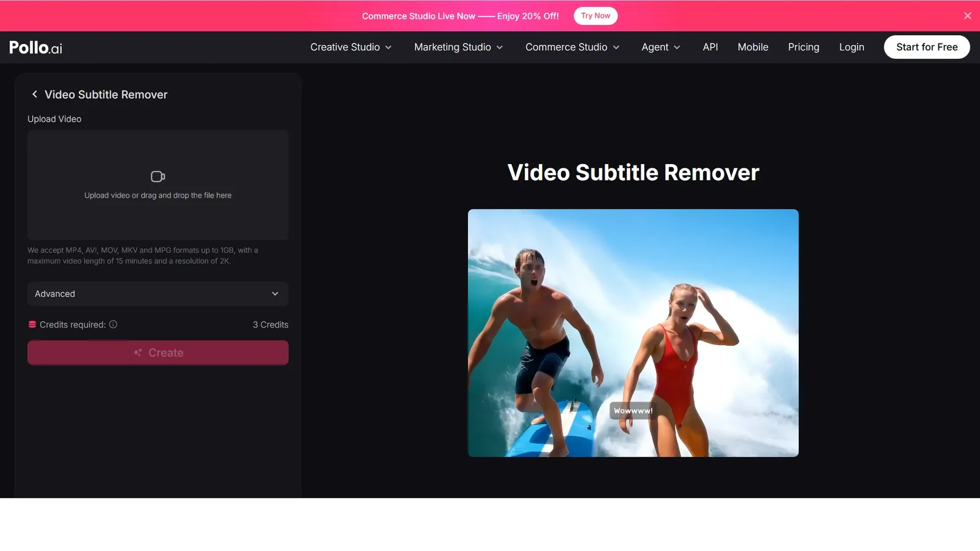
Task: Go to the API page
Action: [710, 47]
